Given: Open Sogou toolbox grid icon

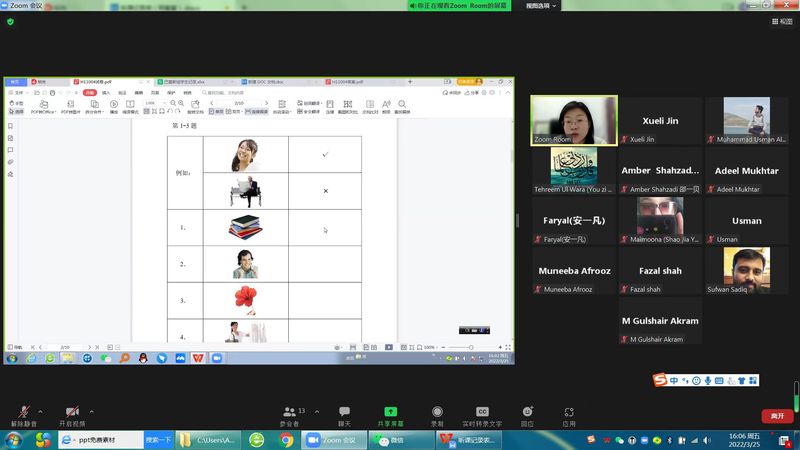Looking at the screenshot, I should 753,381.
